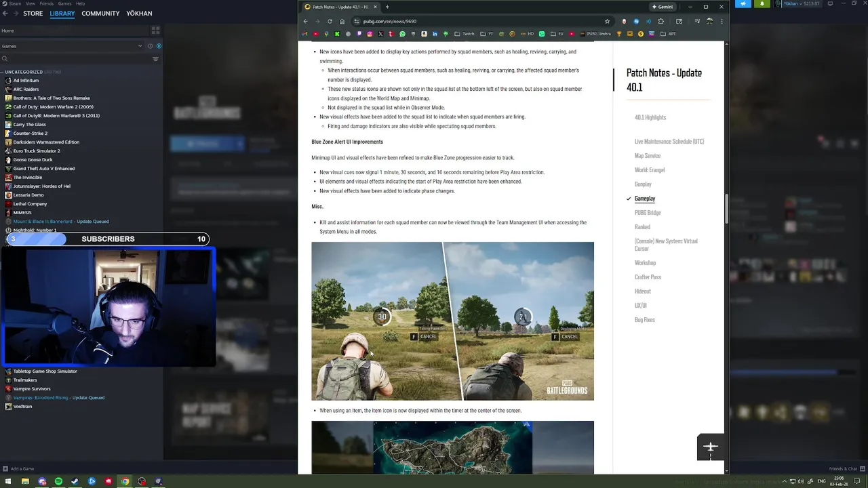Open the Steam menu in the menu bar
Image resolution: width=868 pixels, height=488 pixels.
coord(15,3)
